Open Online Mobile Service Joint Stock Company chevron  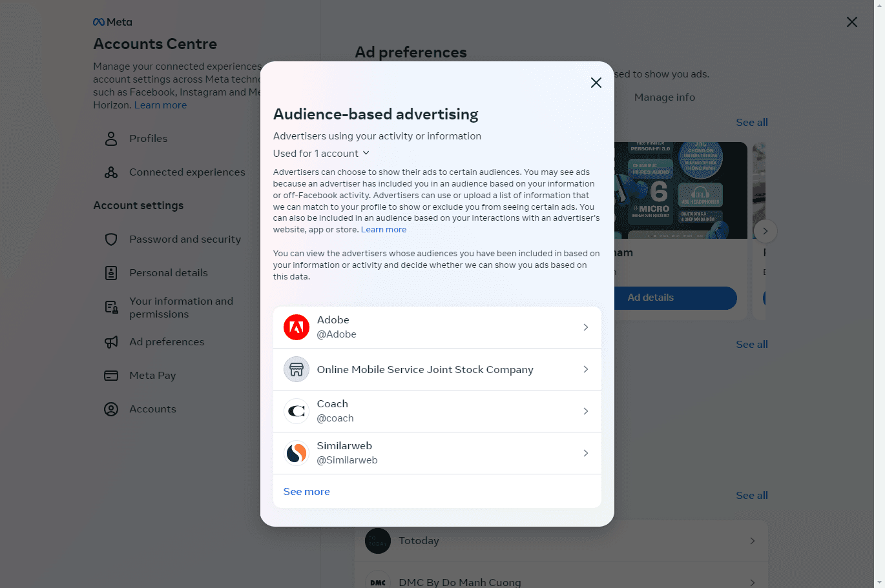585,369
